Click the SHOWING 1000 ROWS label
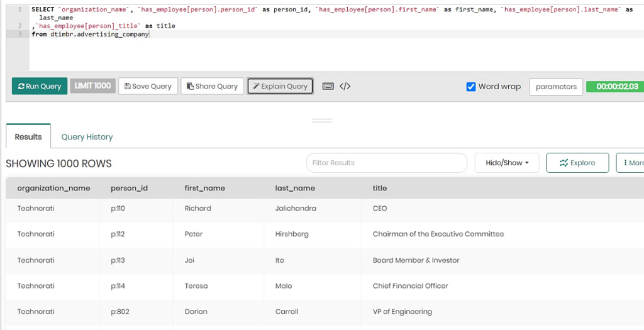Viewport: 644px width, 330px height. click(x=58, y=164)
